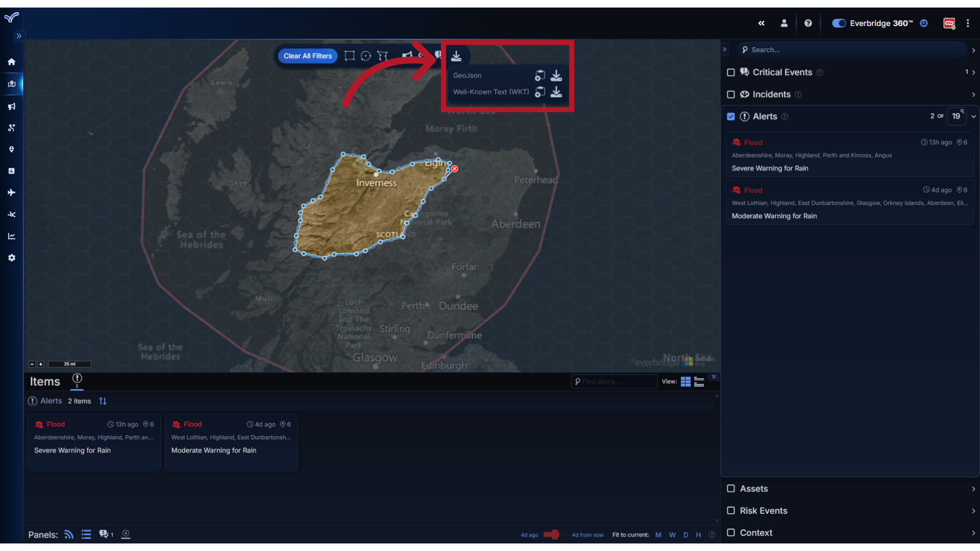Viewport: 980px width, 551px height.
Task: Expand the Risk Events section
Action: click(x=973, y=511)
